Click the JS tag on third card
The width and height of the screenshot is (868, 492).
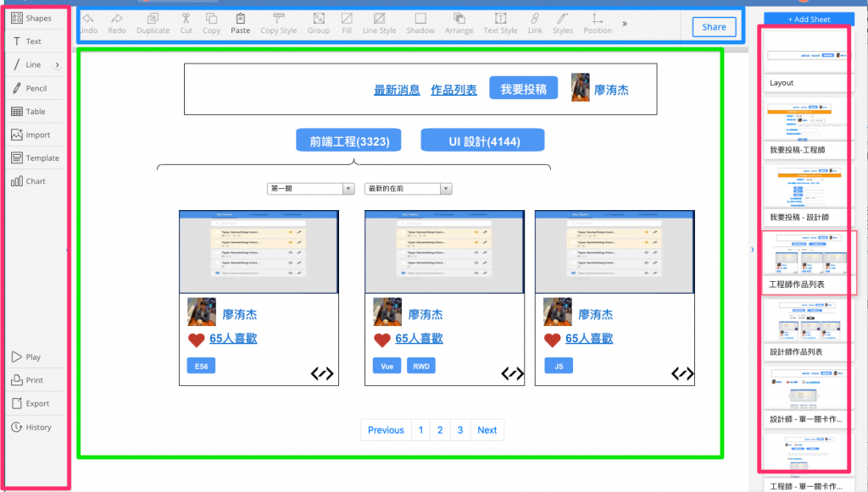[559, 366]
